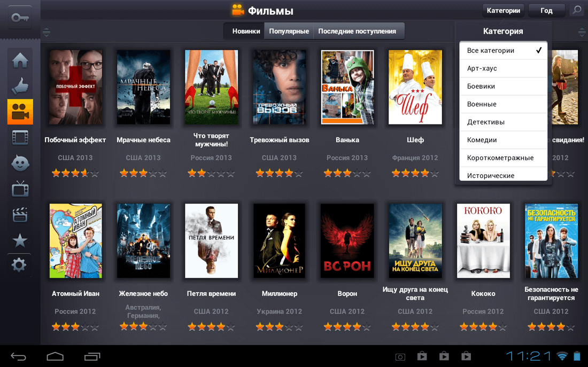Viewport: 588px width, 367px height.
Task: Click Украина 2012 under Миллионер
Action: pos(280,311)
